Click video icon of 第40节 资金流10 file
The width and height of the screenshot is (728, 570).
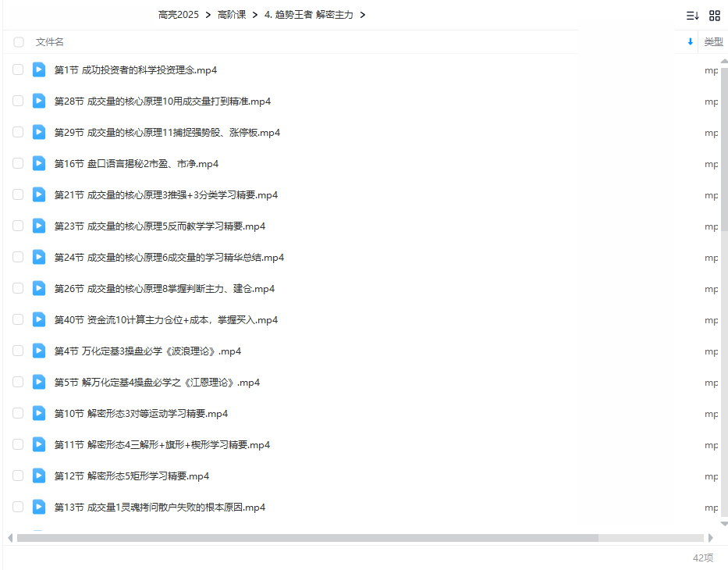[39, 319]
